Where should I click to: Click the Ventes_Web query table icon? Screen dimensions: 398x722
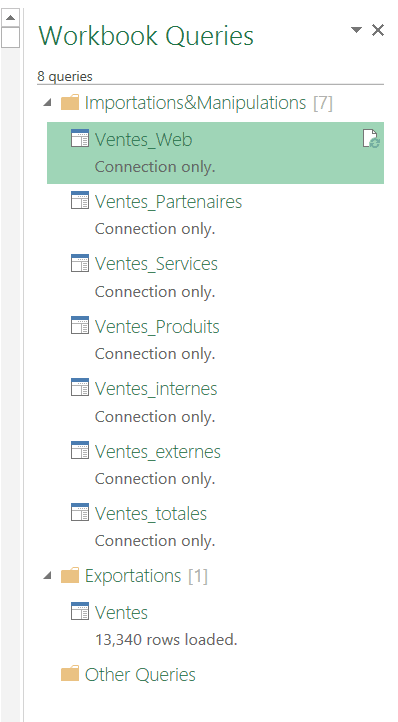[80, 138]
